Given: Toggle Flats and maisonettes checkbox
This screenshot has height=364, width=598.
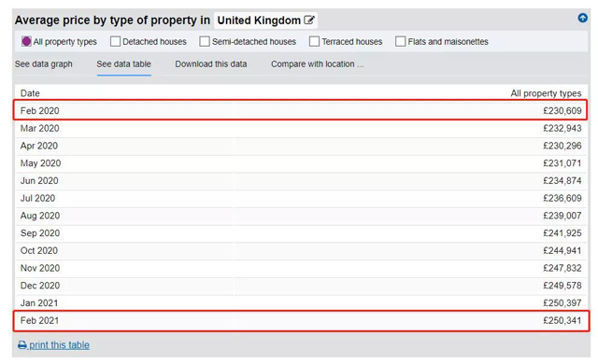Looking at the screenshot, I should point(401,41).
